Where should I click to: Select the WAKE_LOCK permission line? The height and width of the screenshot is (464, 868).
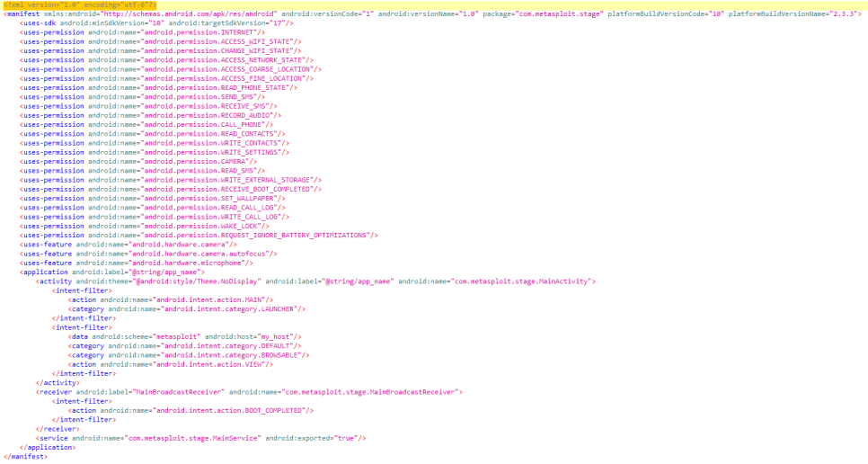(145, 227)
